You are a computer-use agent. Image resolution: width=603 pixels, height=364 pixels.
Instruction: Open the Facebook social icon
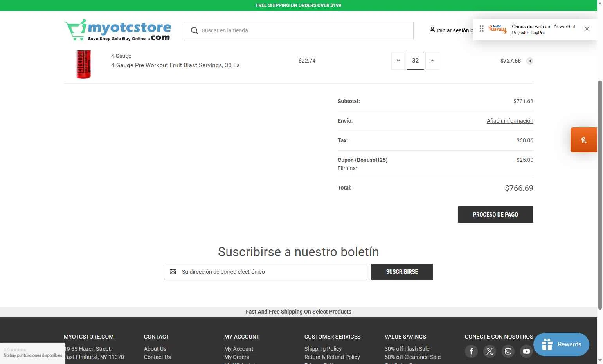pos(471,351)
